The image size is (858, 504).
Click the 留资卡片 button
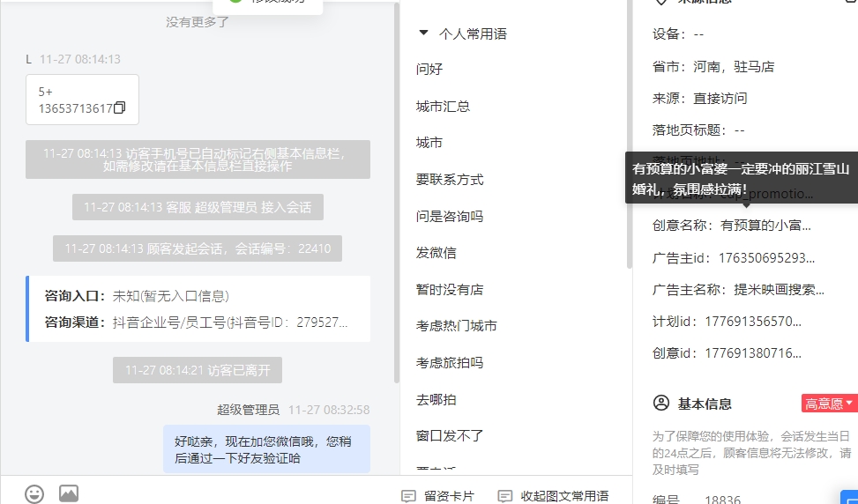pyautogui.click(x=437, y=496)
